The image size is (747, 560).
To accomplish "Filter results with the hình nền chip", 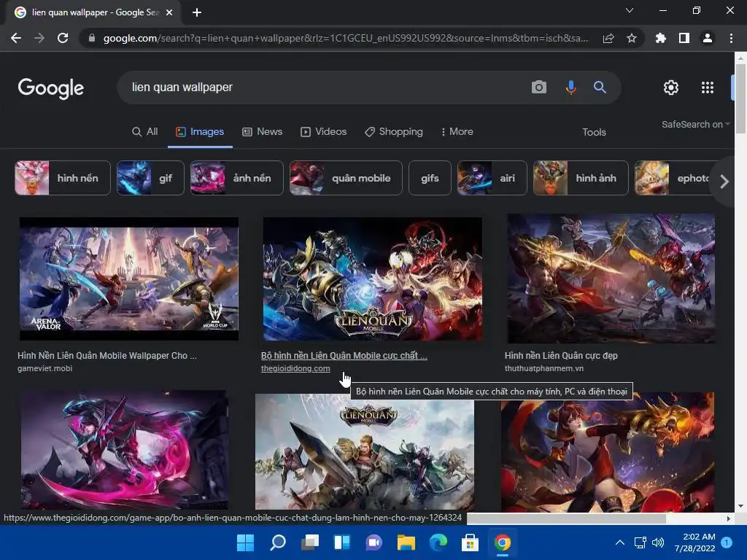I will (x=63, y=178).
